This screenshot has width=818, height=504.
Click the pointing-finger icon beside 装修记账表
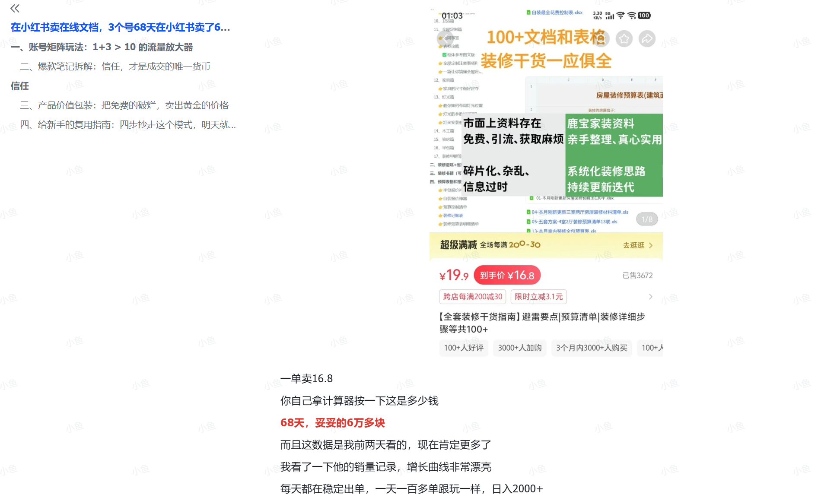[x=439, y=215]
